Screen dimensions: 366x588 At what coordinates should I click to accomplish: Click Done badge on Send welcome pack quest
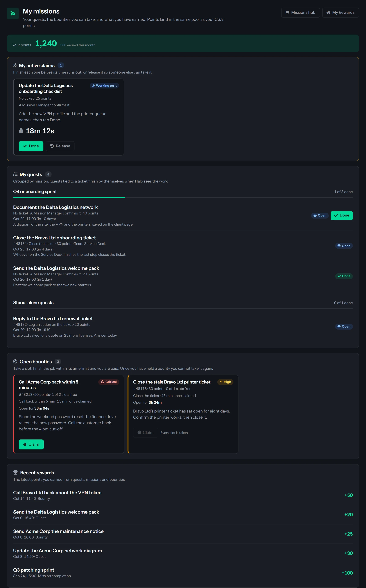344,276
